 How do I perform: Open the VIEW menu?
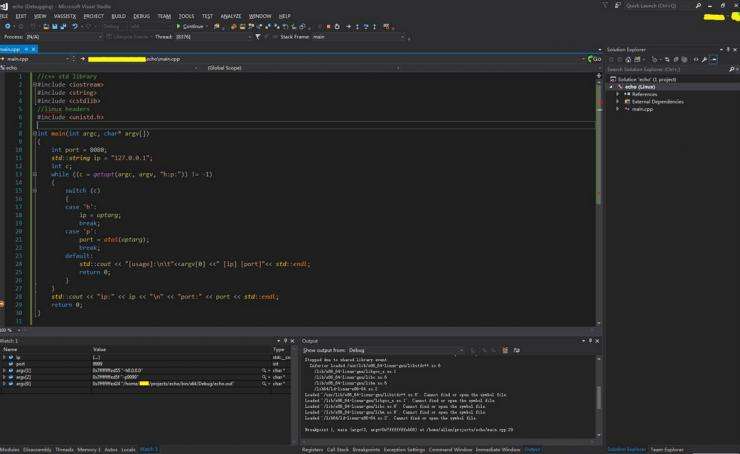[40, 16]
